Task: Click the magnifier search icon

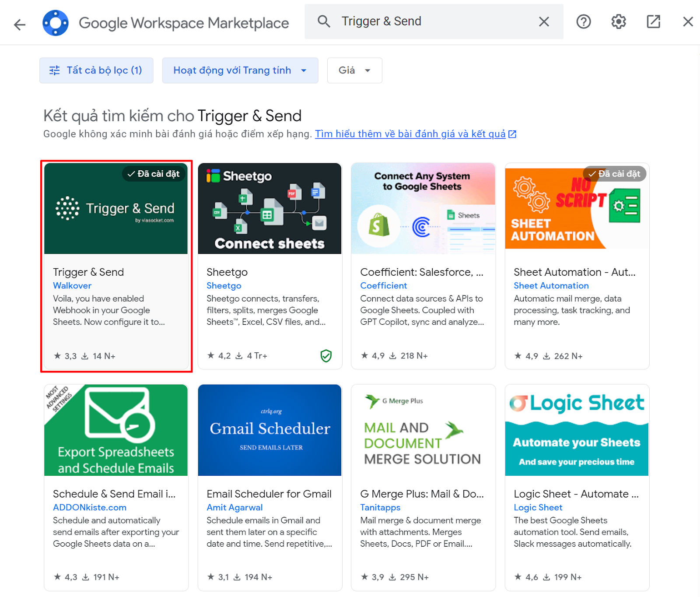Action: (324, 21)
